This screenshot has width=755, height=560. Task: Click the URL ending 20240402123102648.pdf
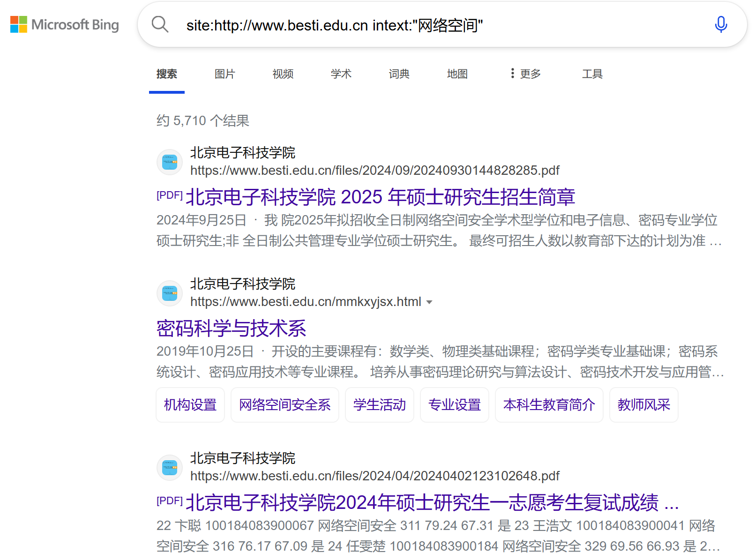point(375,476)
